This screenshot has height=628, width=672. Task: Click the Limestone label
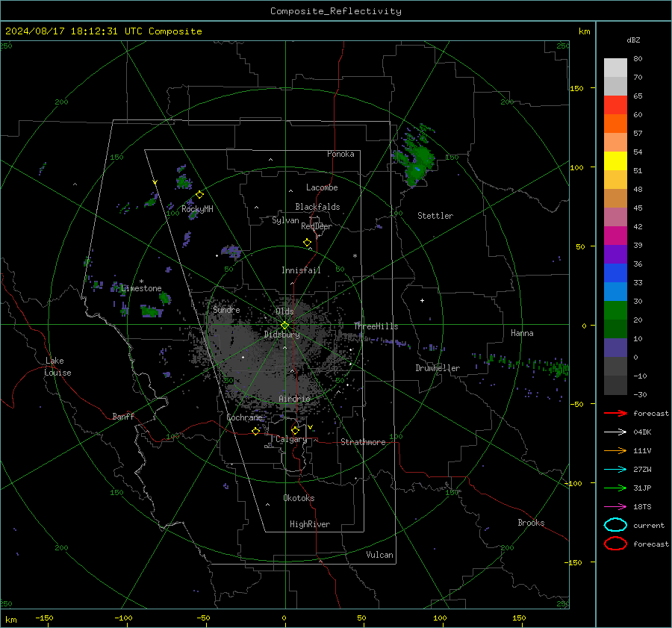point(141,288)
